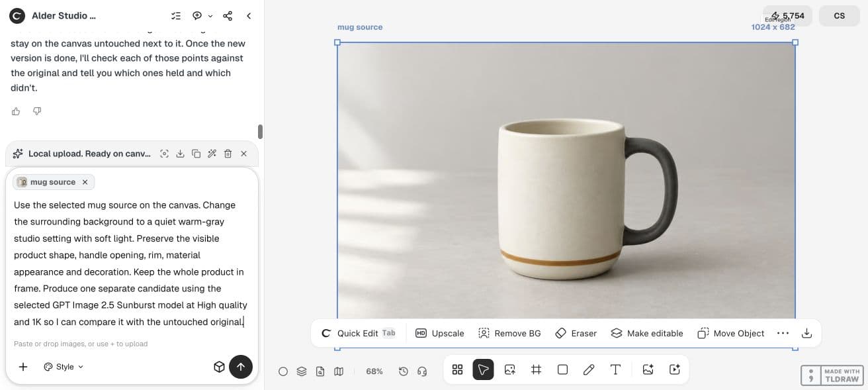Remove the mug source reference chip
The width and height of the screenshot is (868, 390).
point(85,182)
